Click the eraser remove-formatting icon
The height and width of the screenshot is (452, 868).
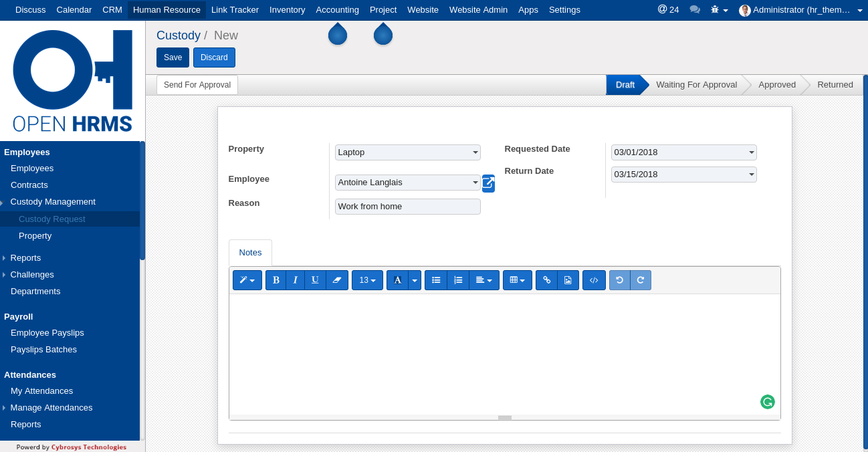point(337,280)
